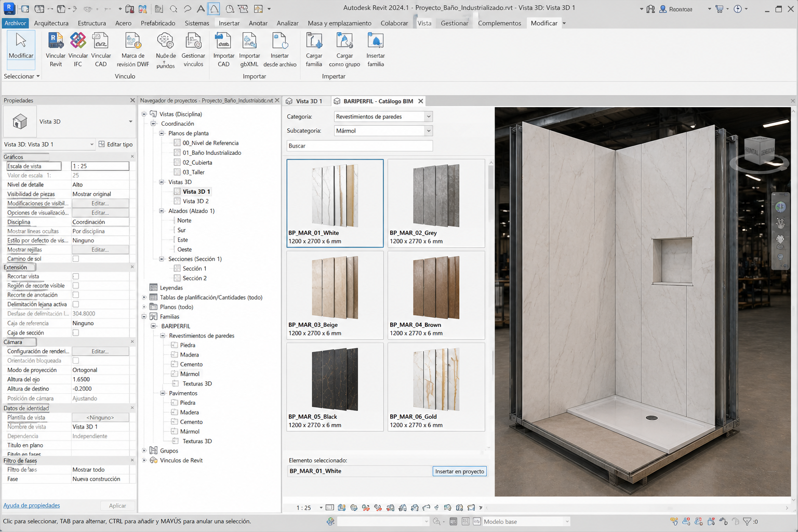Toggle Recorte de anotación checkbox

click(x=76, y=295)
